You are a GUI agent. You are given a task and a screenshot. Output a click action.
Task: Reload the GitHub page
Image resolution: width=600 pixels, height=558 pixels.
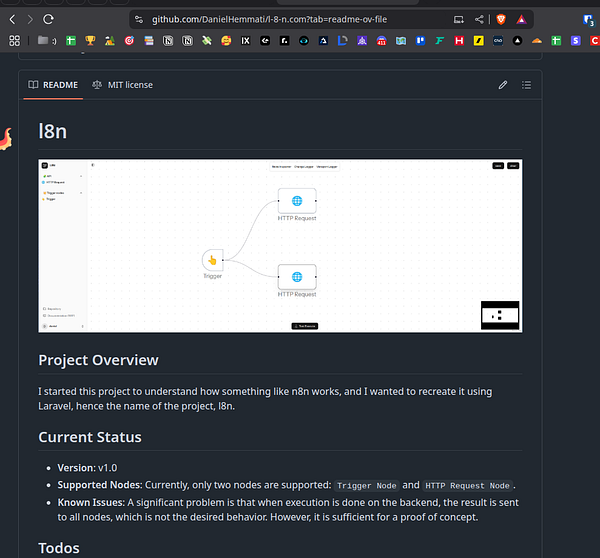[48, 19]
